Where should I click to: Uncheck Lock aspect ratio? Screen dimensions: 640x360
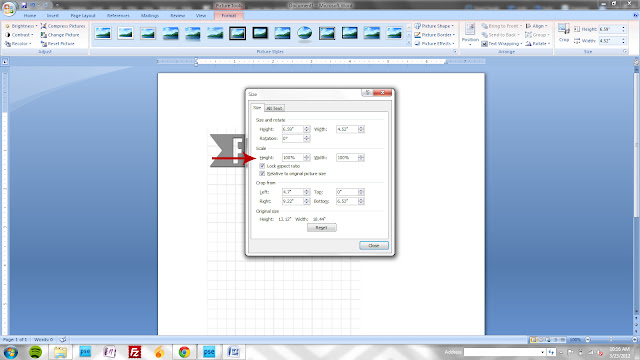pos(262,166)
